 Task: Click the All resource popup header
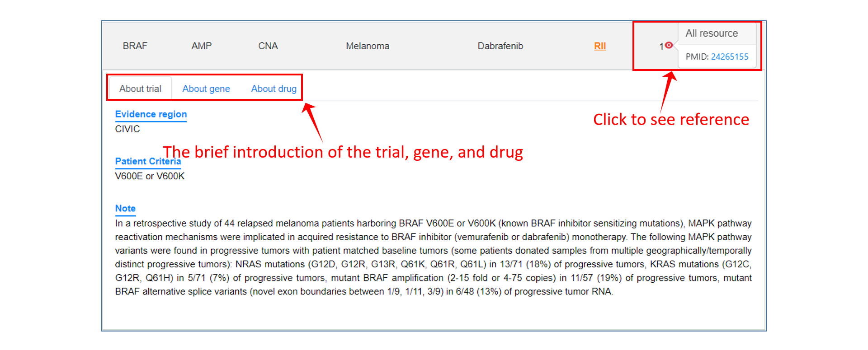[x=712, y=33]
